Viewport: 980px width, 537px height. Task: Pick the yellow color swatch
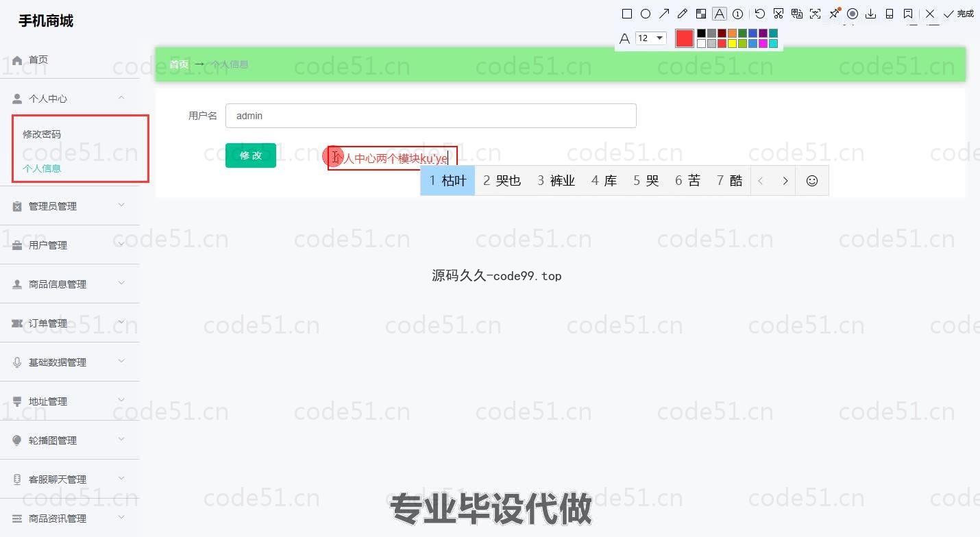[732, 44]
